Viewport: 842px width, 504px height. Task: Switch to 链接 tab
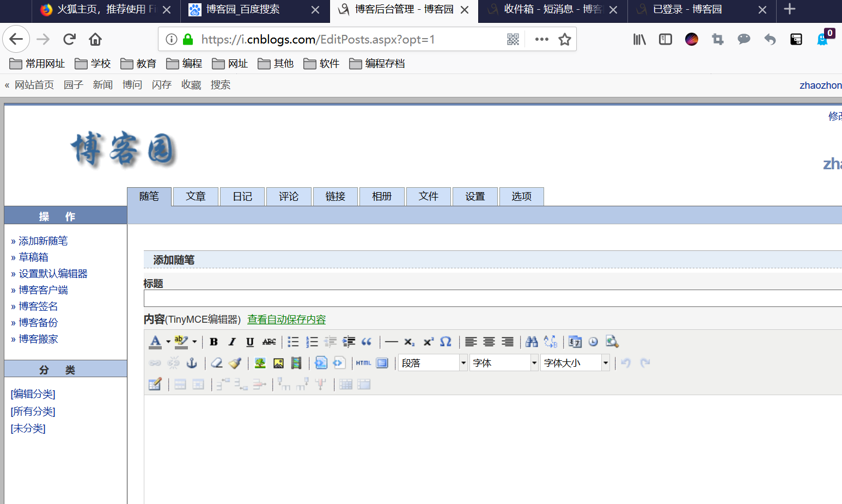335,196
